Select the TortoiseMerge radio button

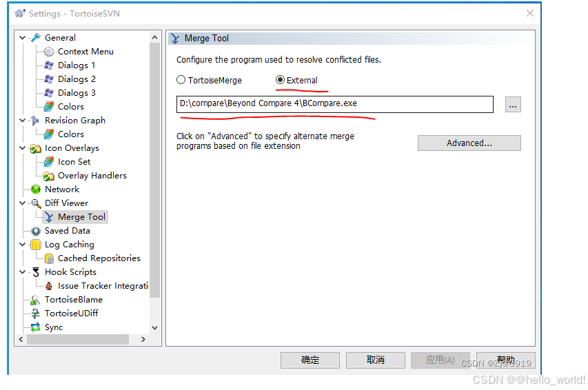(x=181, y=80)
